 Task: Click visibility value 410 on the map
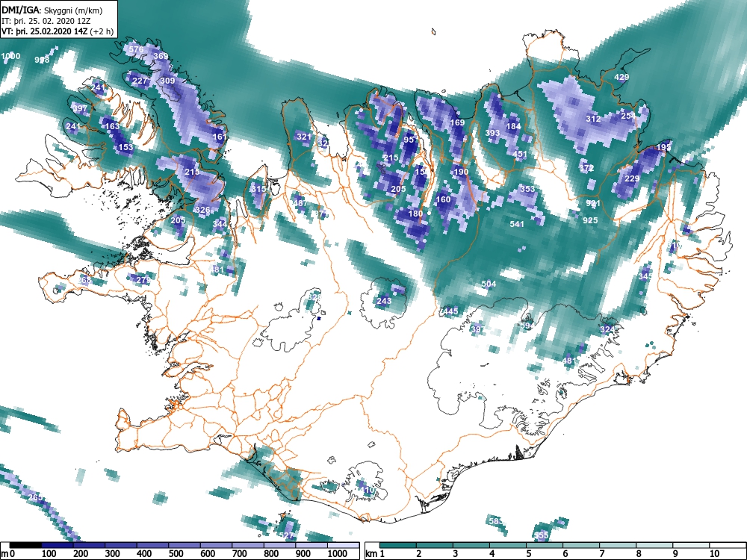(x=367, y=490)
